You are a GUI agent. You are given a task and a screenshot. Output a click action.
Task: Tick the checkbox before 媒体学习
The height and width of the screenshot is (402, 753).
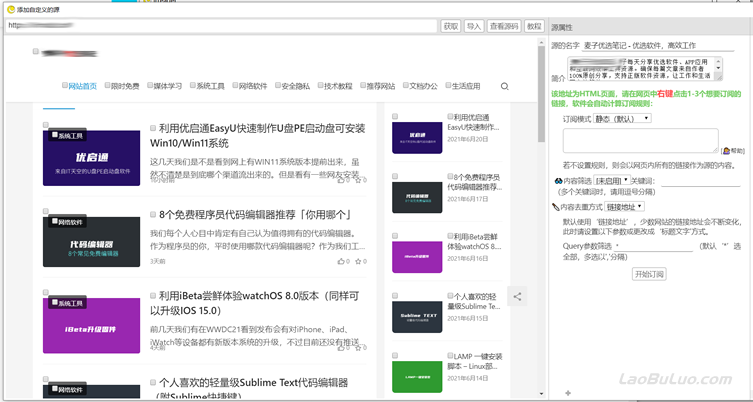point(150,85)
